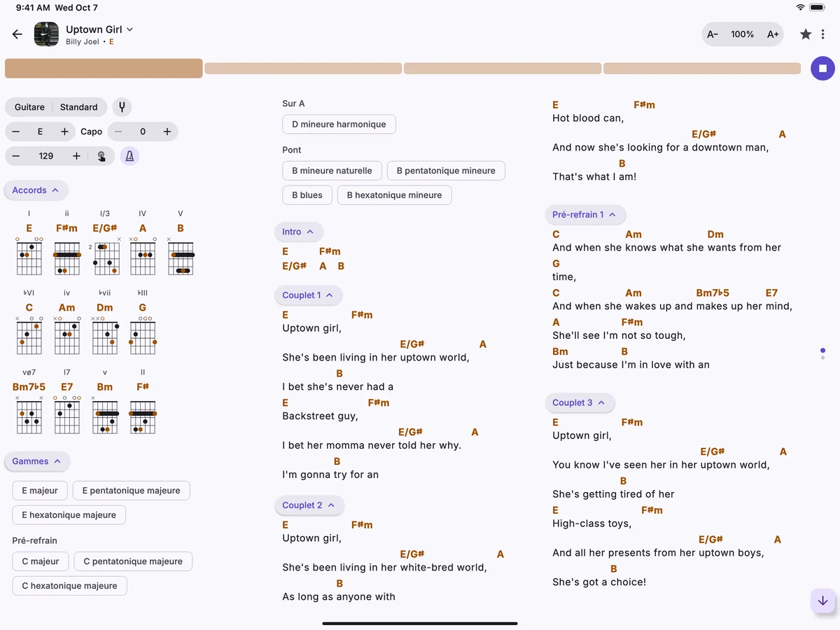Screen dimensions: 840x630
Task: Collapse the Couplet 3 section
Action: click(580, 402)
